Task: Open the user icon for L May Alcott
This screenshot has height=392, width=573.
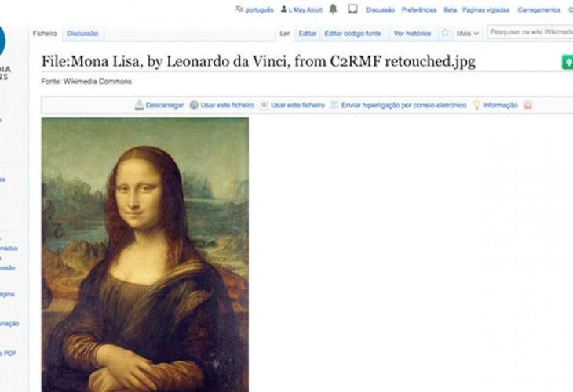Action: point(283,9)
